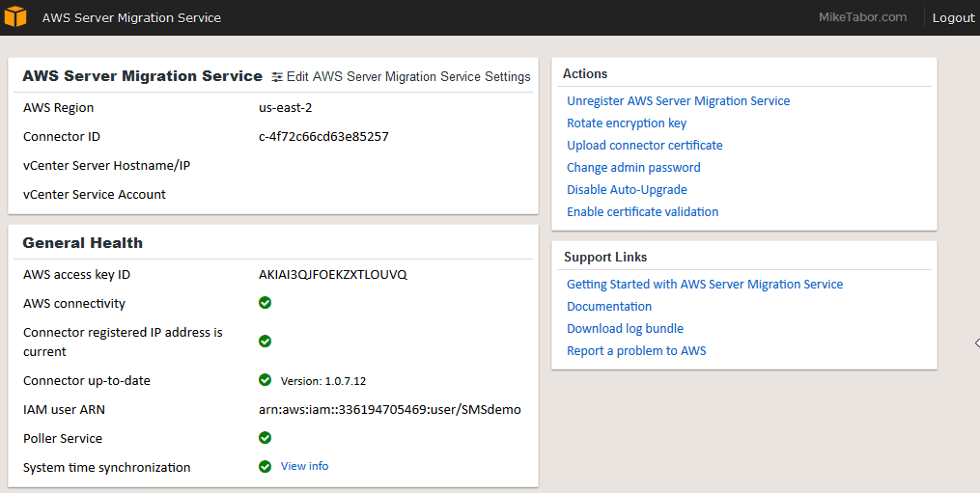The image size is (980, 493).
Task: Click the access key AKIAI3QJFOEKZXTLOUVQ
Action: point(333,274)
